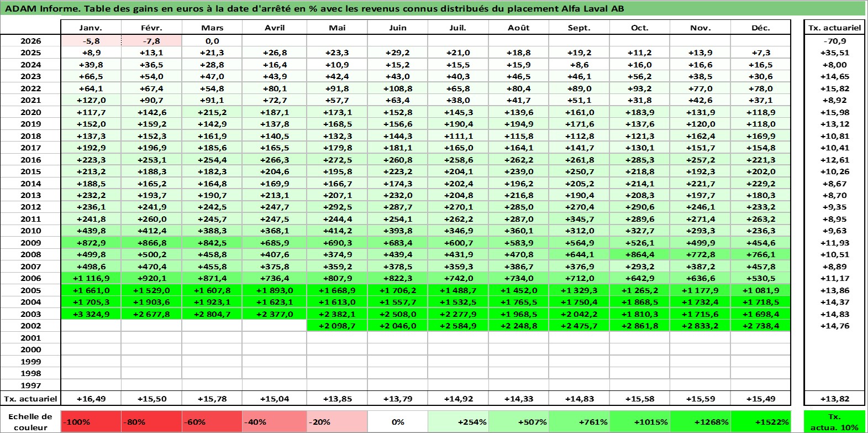The width and height of the screenshot is (868, 433).
Task: Click the Echelle de couleur label
Action: (31, 422)
